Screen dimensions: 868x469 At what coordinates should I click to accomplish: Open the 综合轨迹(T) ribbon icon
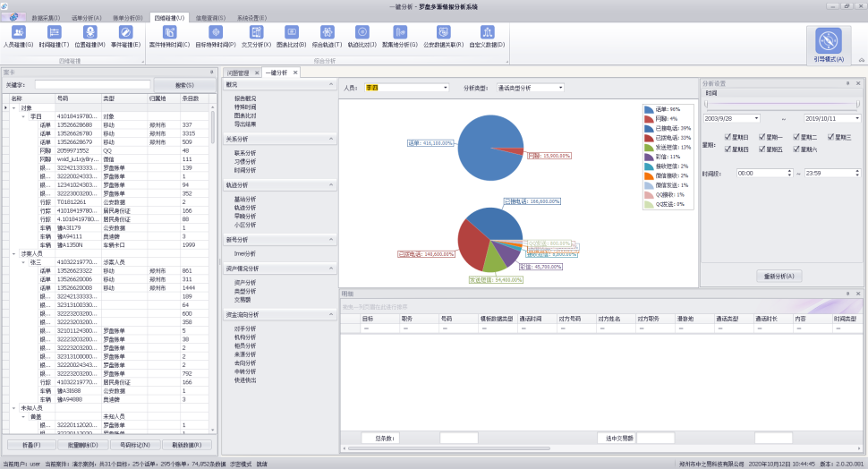click(x=327, y=37)
